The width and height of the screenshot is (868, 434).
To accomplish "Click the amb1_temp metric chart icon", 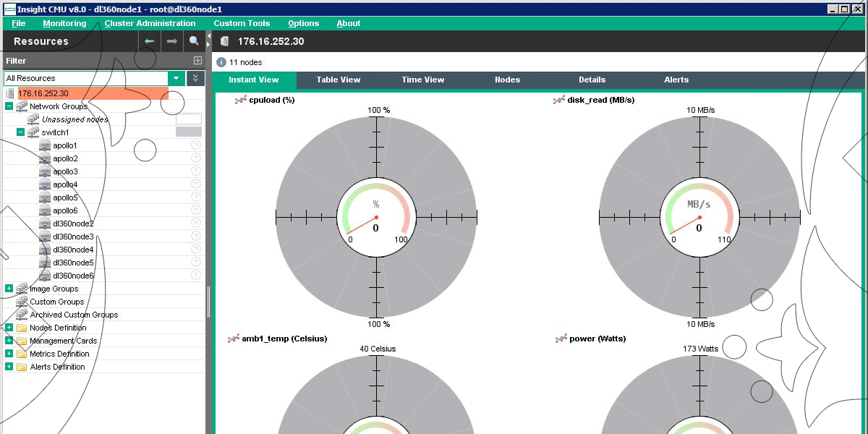I will tap(234, 339).
